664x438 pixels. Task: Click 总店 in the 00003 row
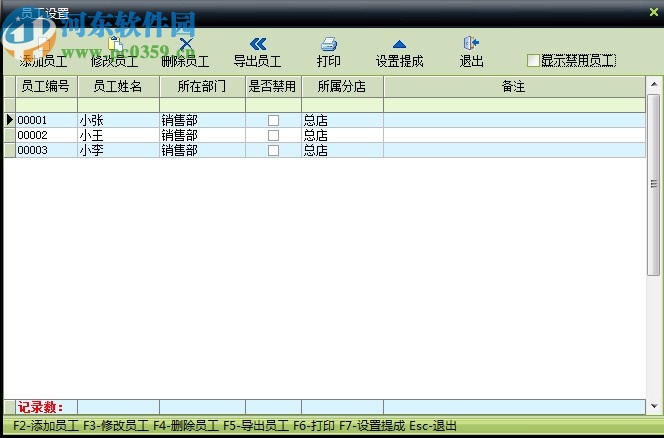tap(315, 150)
